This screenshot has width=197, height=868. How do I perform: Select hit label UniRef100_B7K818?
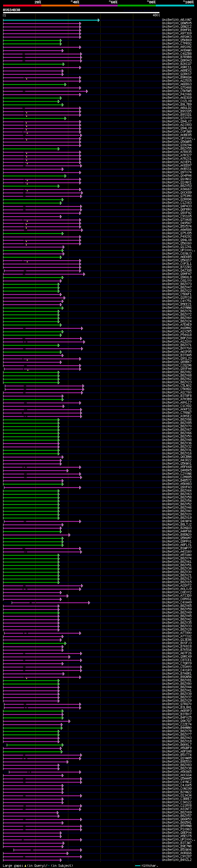pos(177,646)
